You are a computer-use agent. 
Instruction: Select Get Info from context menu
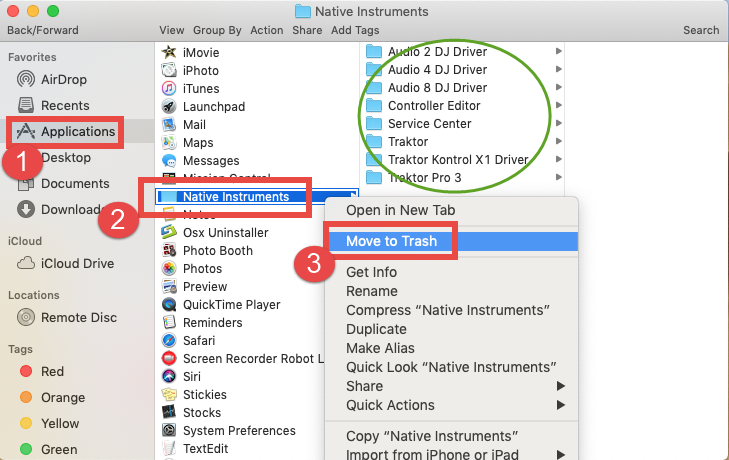451,272
